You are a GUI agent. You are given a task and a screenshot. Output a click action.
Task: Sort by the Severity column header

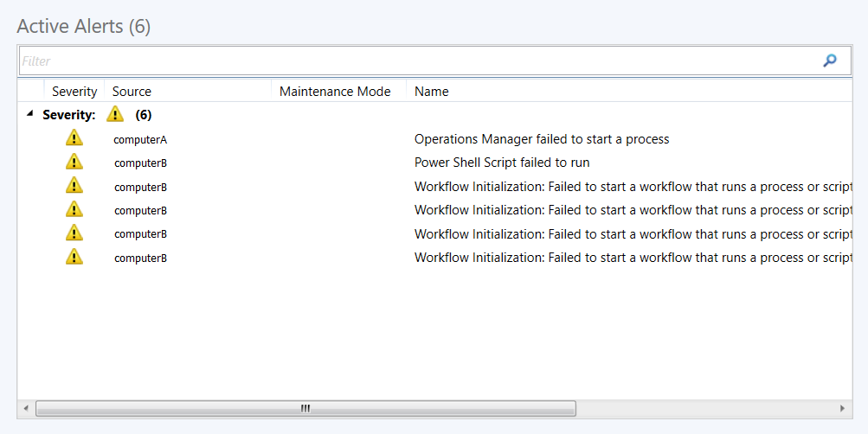click(74, 92)
